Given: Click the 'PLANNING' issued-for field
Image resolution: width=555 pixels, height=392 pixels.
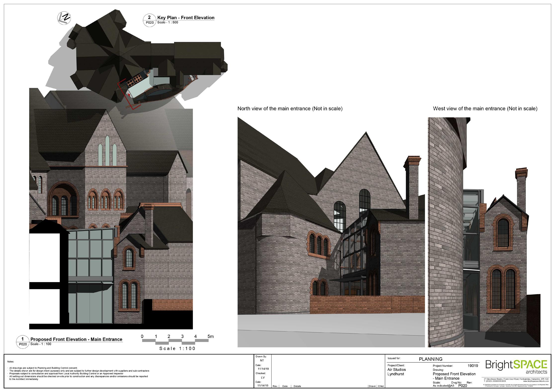Looking at the screenshot, I should click(430, 359).
